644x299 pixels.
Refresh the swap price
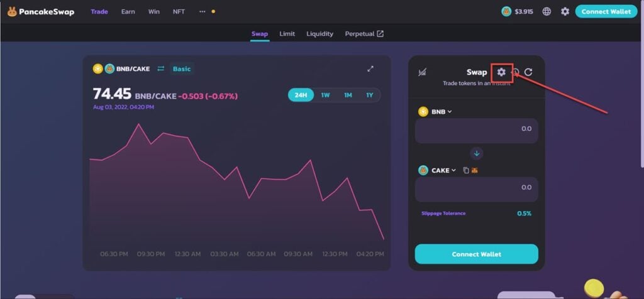(x=528, y=72)
